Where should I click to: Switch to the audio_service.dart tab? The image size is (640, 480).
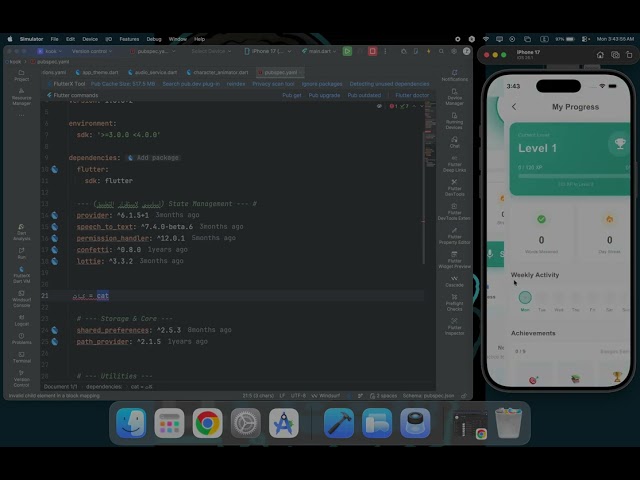(x=152, y=72)
